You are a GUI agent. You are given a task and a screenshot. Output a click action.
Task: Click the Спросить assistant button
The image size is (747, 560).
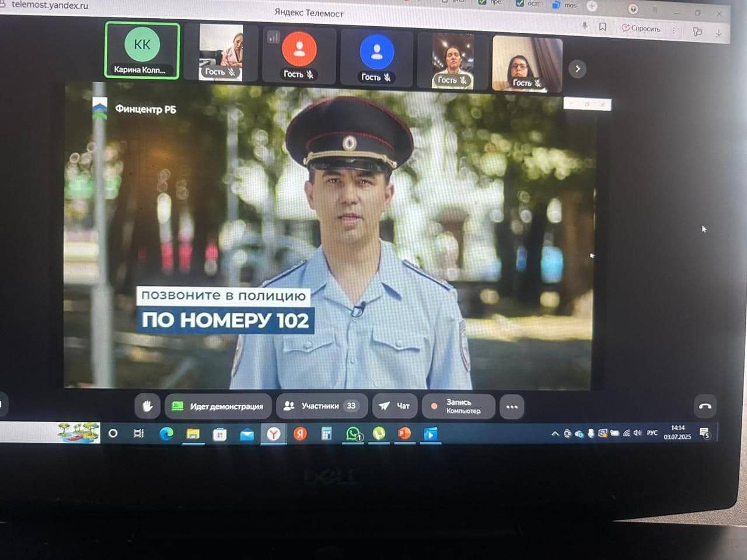coord(641,28)
